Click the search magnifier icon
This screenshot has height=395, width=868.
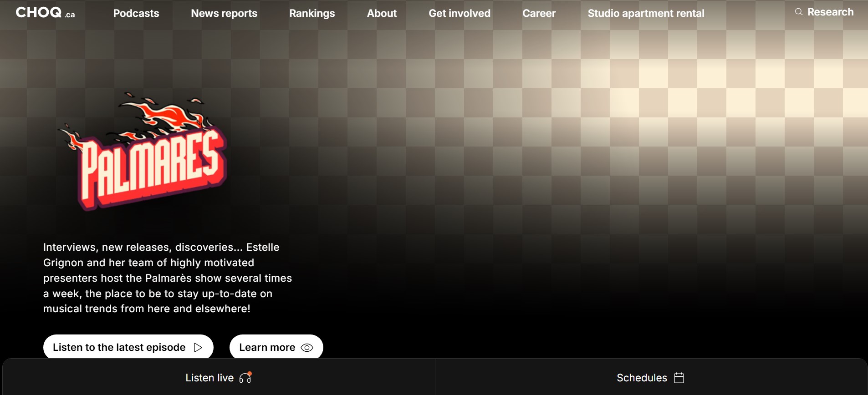[x=799, y=12]
